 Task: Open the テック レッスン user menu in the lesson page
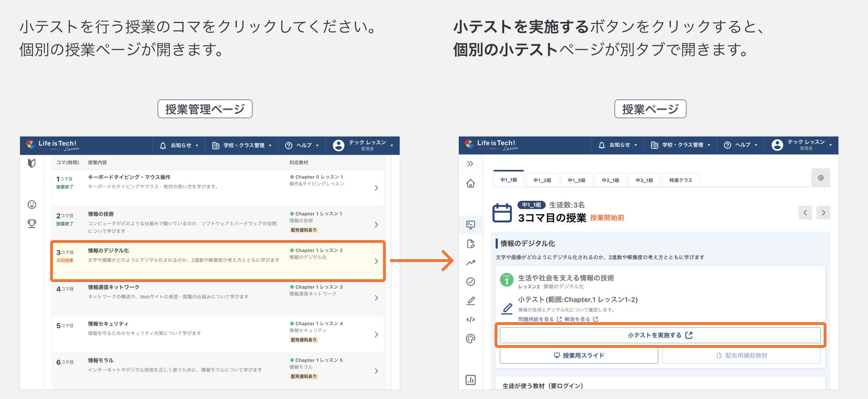[x=802, y=145]
